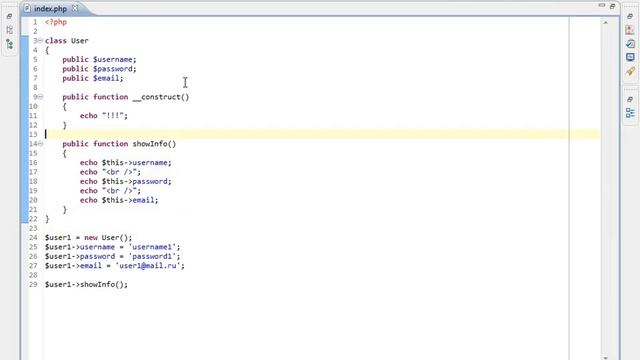Viewport: 640px width, 360px height.
Task: Click line number 28 in gutter
Action: point(33,276)
